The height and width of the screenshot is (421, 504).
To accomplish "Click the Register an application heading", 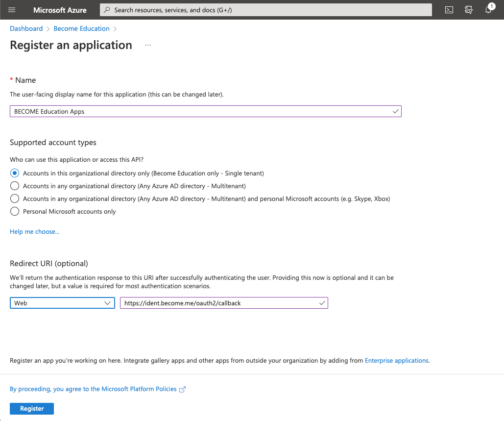I will (x=71, y=45).
